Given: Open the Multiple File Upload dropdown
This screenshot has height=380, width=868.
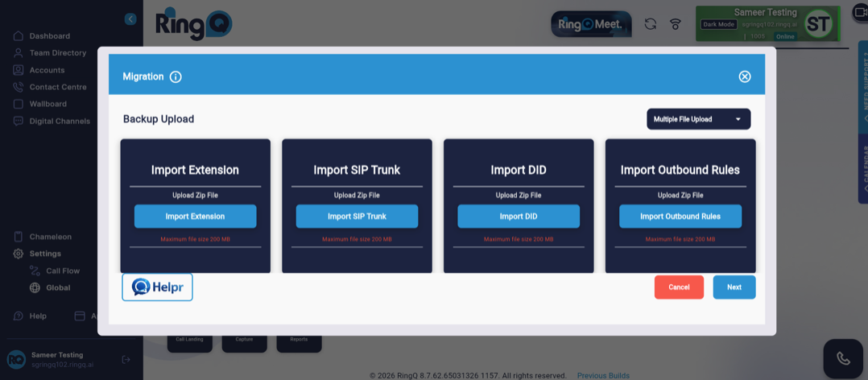Looking at the screenshot, I should (699, 119).
